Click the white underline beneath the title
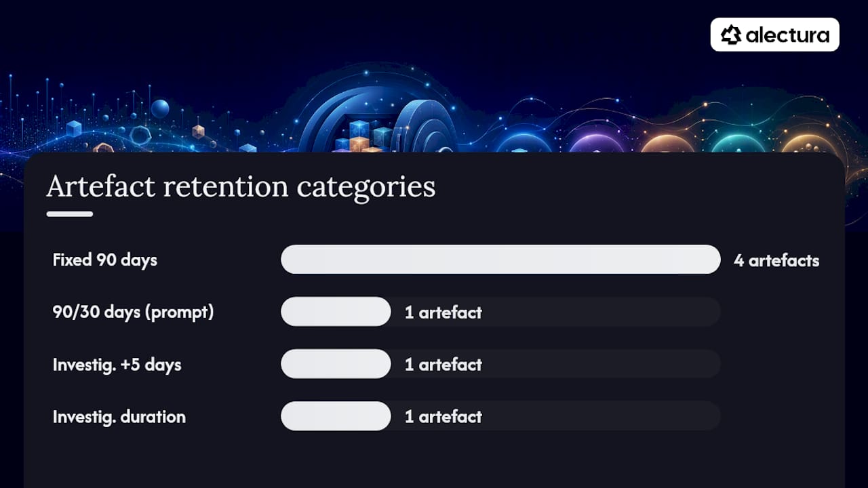Viewport: 868px width, 488px height. [70, 214]
